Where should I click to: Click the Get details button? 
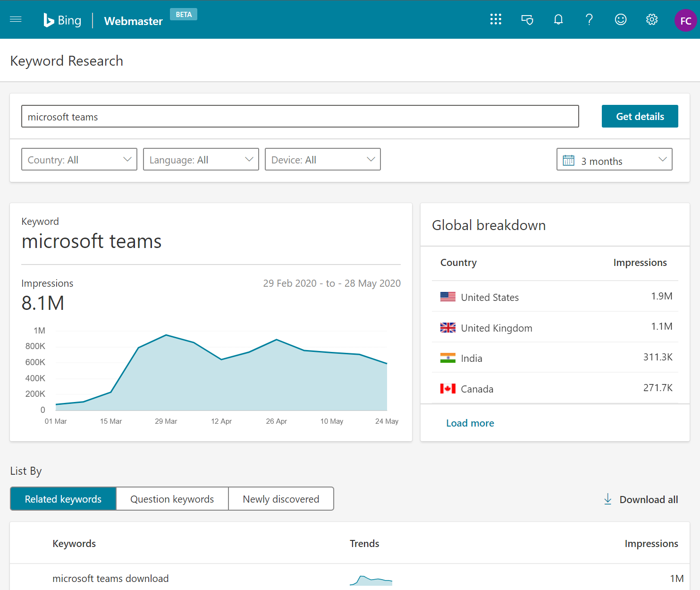(x=640, y=116)
